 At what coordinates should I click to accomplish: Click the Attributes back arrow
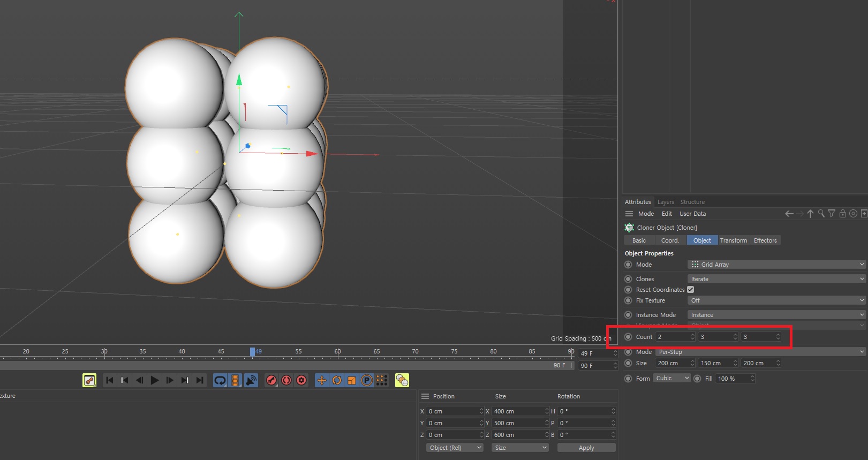point(789,214)
